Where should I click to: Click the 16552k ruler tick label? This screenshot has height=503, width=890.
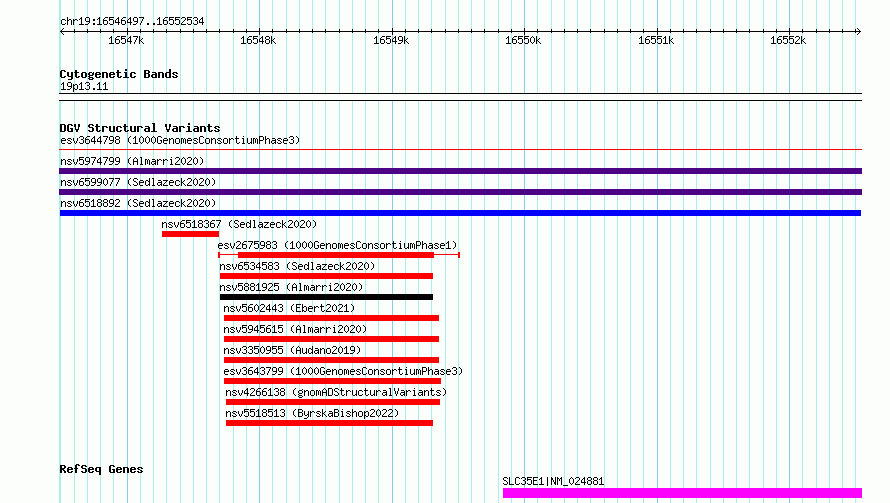coord(788,40)
